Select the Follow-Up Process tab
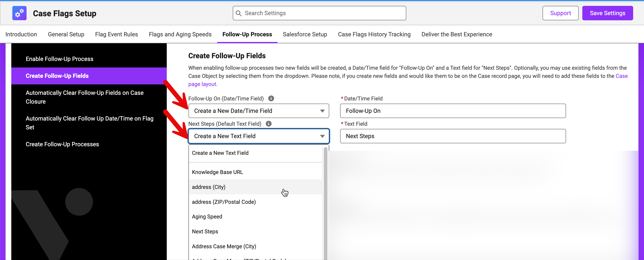The height and width of the screenshot is (260, 644). point(247,34)
